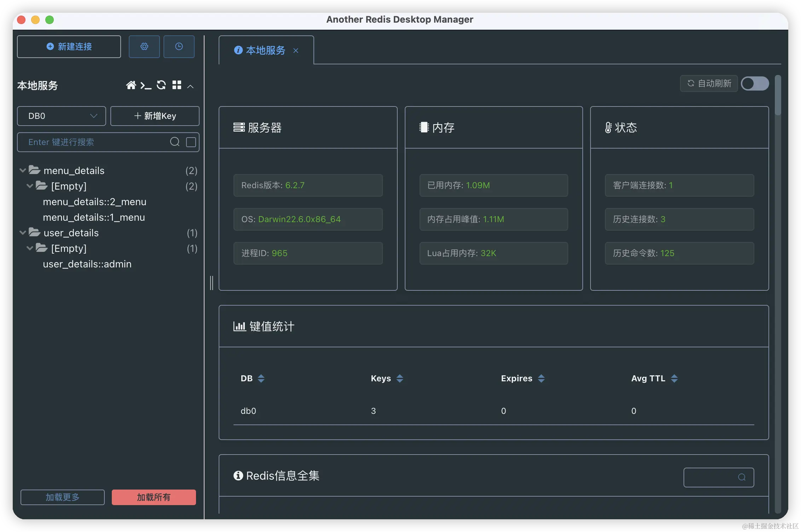Select the OS: Darwin22.6.0x86_64 field
This screenshot has width=801, height=532.
click(308, 219)
